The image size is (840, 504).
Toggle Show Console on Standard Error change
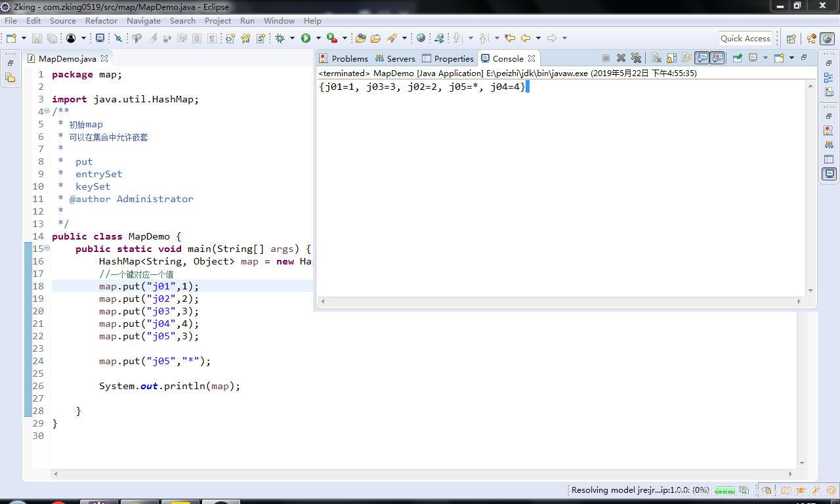717,58
